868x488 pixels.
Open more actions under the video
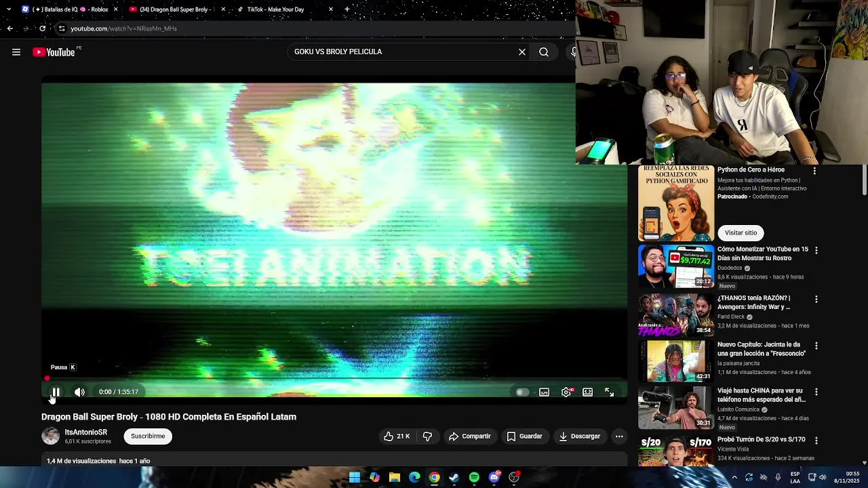(x=619, y=436)
